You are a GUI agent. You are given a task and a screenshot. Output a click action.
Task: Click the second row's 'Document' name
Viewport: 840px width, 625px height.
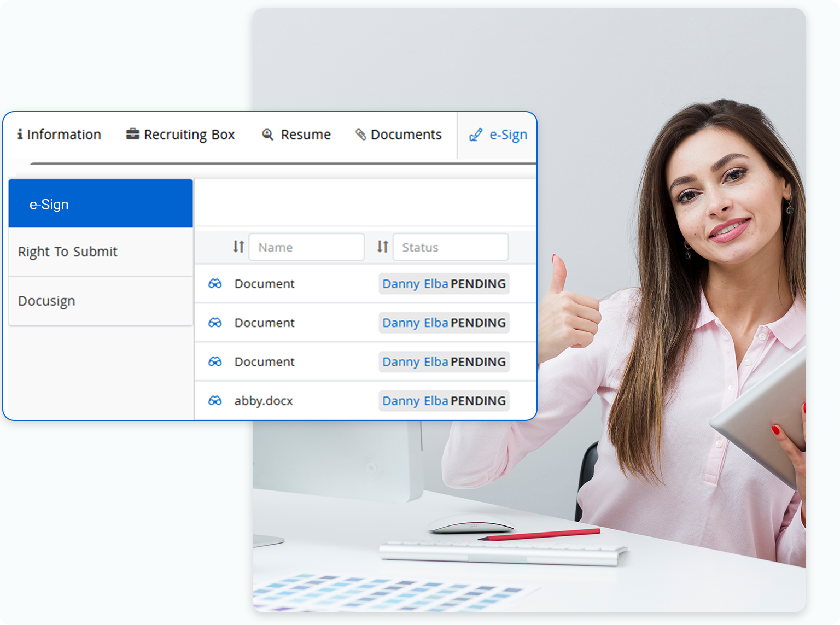click(265, 323)
